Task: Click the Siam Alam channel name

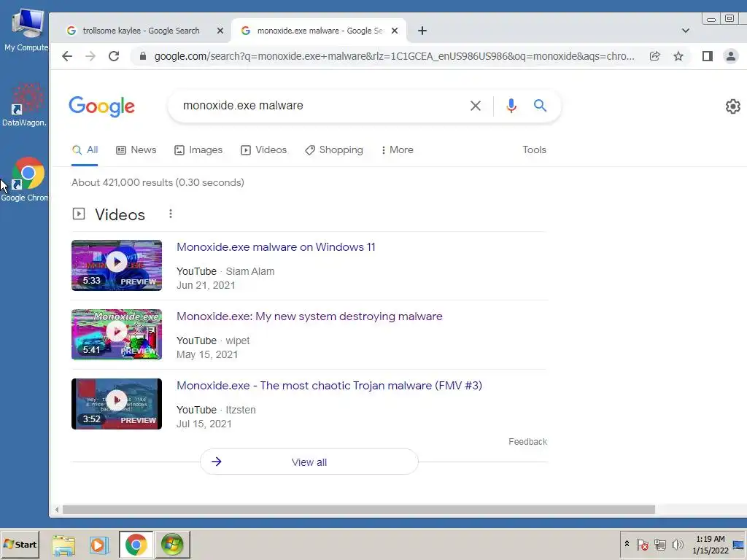Action: [250, 271]
